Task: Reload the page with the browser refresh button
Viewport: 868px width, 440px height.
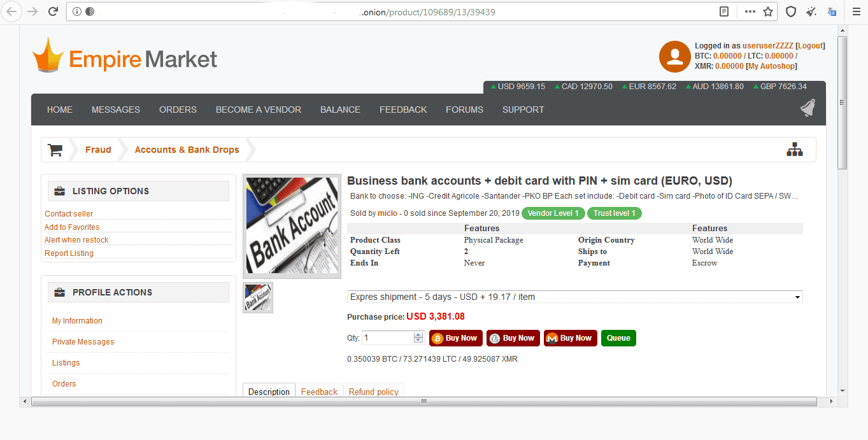Action: click(x=53, y=11)
